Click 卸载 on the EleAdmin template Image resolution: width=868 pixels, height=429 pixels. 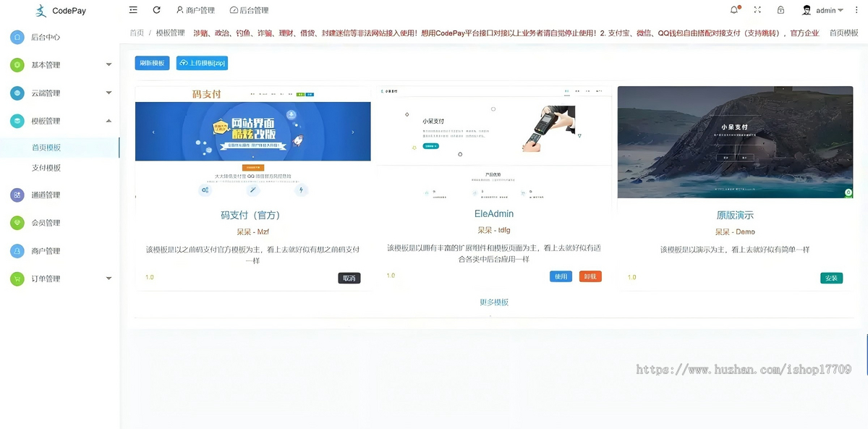(x=590, y=276)
